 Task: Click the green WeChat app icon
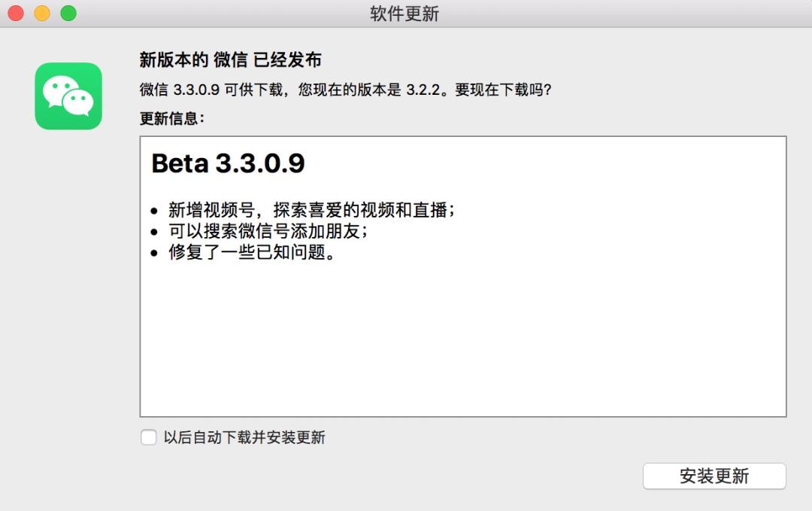pos(68,96)
